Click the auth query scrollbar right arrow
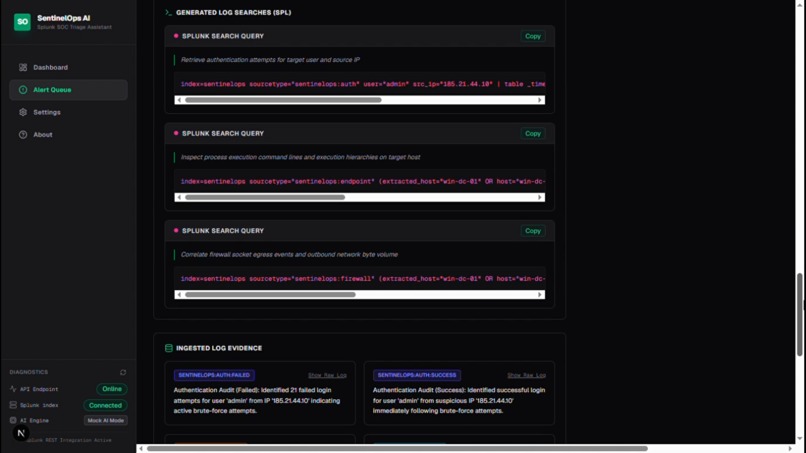Image resolution: width=806 pixels, height=453 pixels. (x=540, y=100)
